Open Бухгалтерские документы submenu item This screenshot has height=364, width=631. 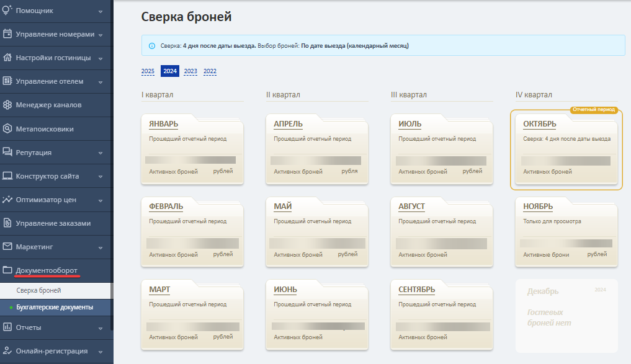tap(55, 308)
